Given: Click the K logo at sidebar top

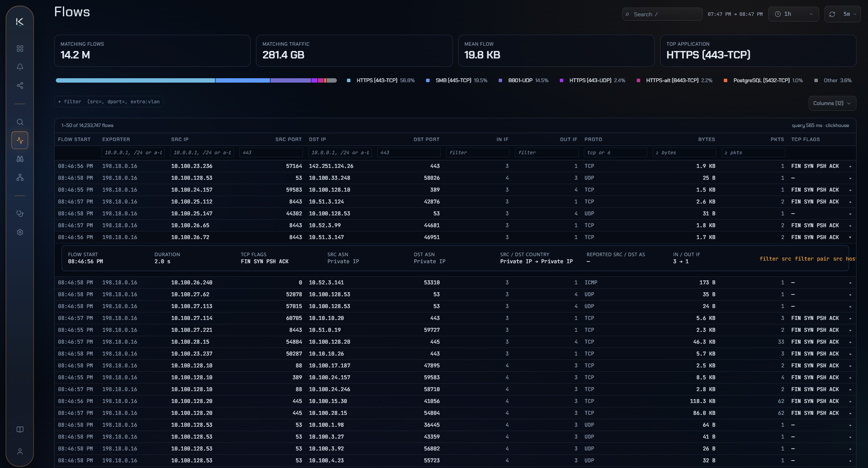Looking at the screenshot, I should (20, 22).
